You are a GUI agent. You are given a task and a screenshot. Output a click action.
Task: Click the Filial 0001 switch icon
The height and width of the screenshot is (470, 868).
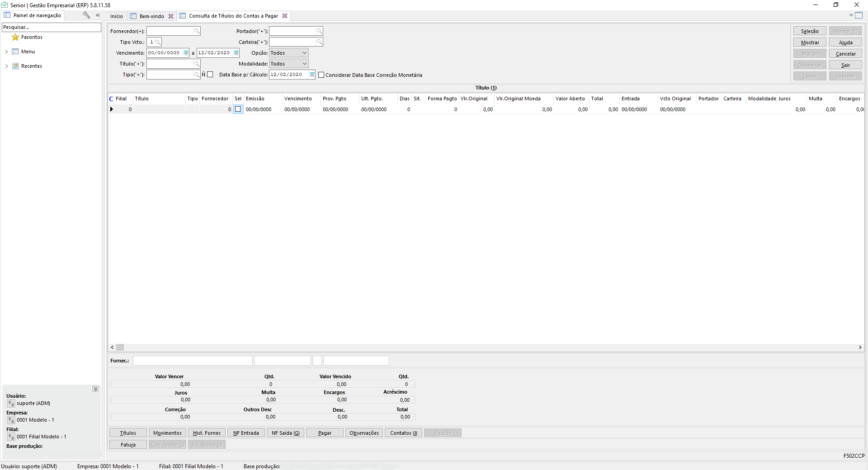11,437
